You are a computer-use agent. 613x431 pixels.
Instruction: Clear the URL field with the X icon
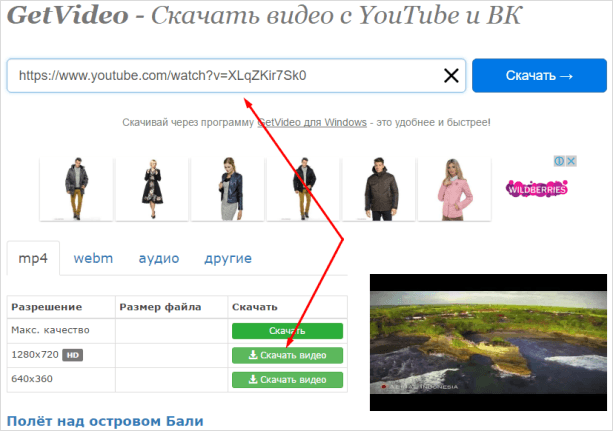pyautogui.click(x=451, y=75)
